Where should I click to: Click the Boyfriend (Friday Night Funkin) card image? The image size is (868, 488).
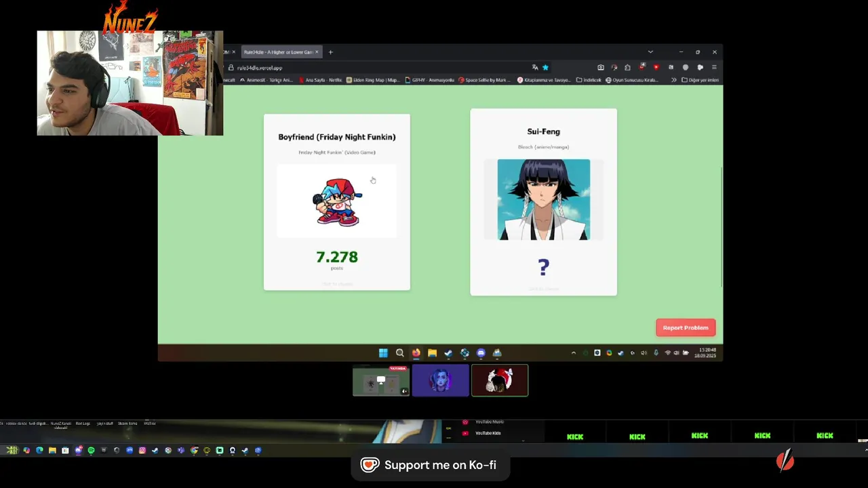(337, 201)
